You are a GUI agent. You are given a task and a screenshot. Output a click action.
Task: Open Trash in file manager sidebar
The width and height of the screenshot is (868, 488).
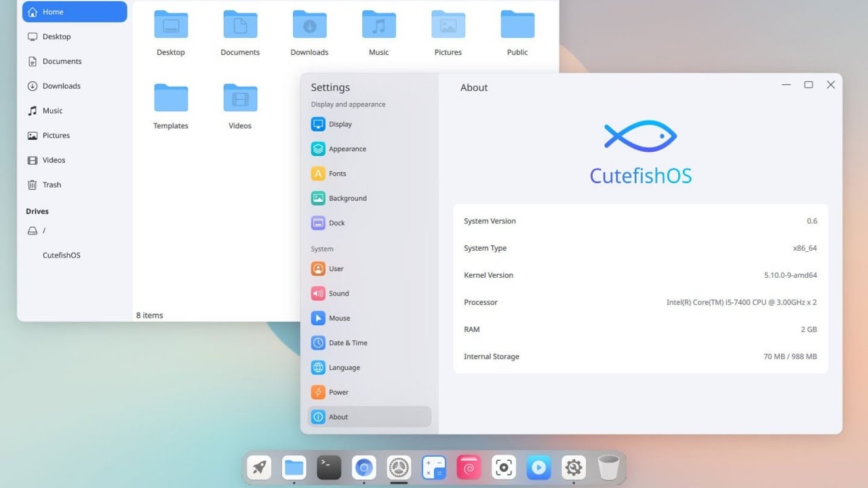(75, 184)
